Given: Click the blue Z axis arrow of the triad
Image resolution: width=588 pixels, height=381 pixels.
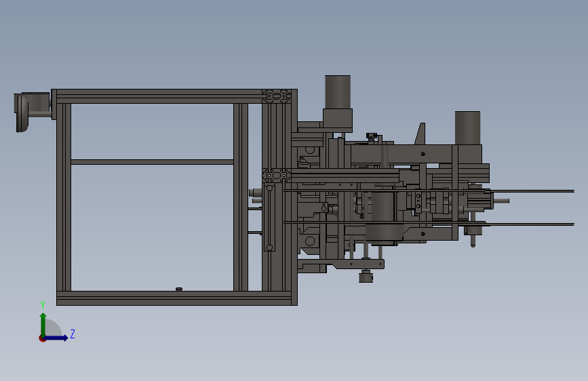Looking at the screenshot, I should tap(56, 338).
